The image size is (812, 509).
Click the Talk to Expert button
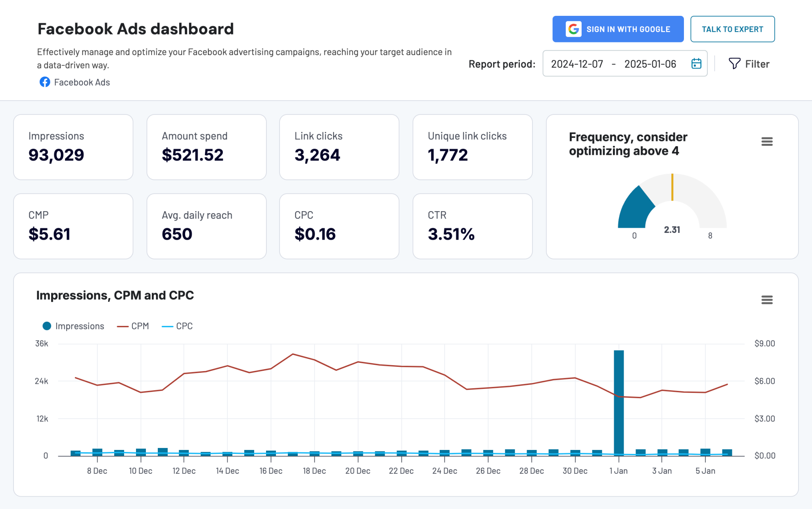[x=732, y=29]
